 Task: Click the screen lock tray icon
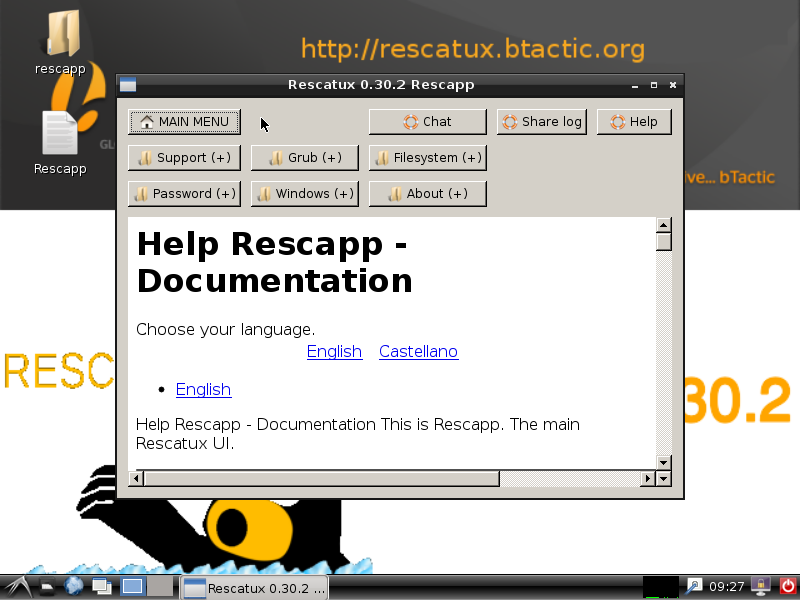pyautogui.click(x=761, y=587)
